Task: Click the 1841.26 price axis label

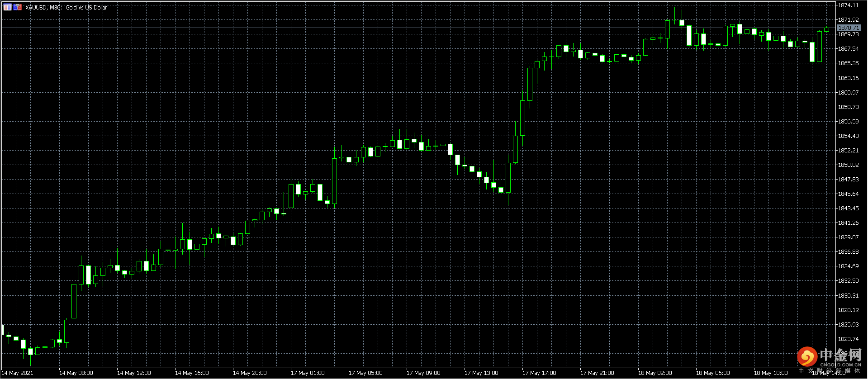Action: pyautogui.click(x=849, y=223)
